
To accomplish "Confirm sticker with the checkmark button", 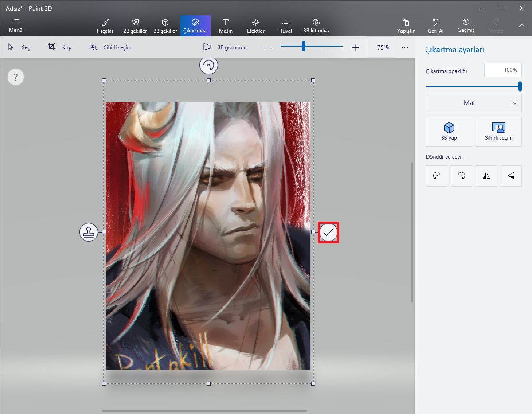I will (329, 232).
